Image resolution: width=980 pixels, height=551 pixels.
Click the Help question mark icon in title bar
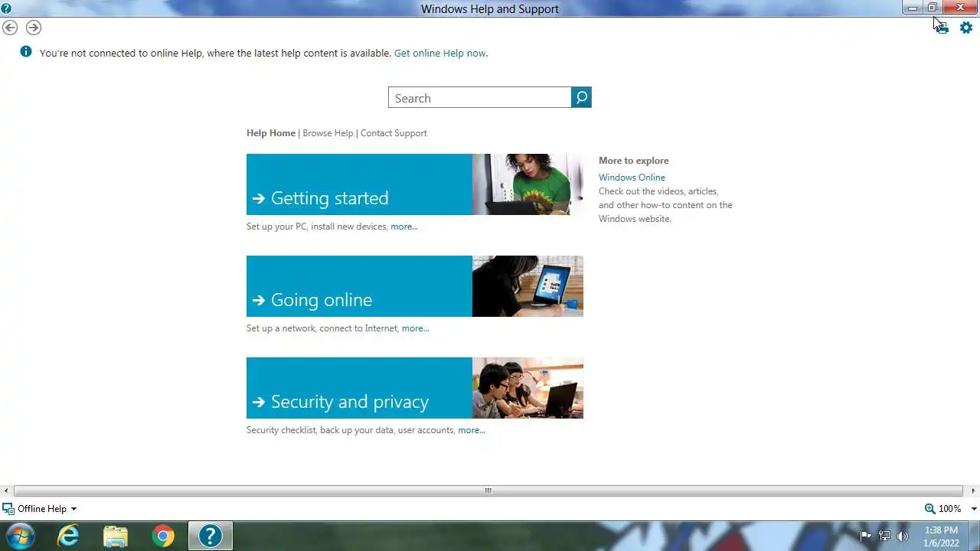pos(6,8)
